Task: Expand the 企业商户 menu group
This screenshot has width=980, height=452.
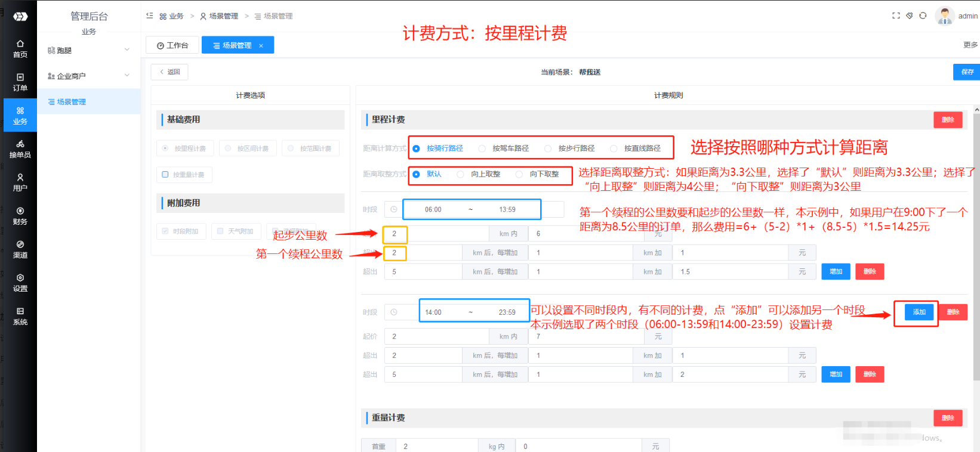Action: [88, 76]
